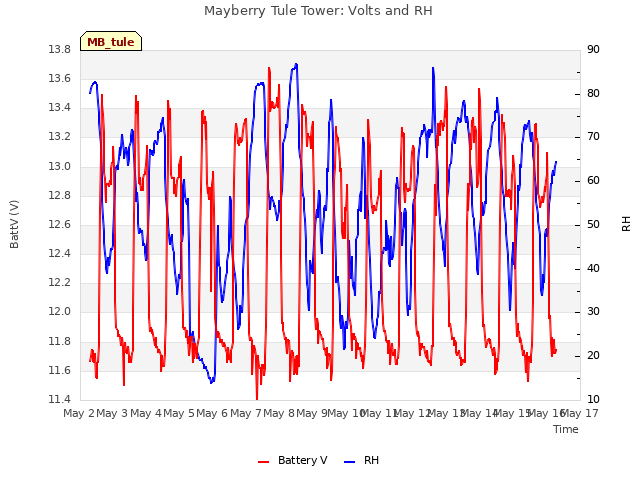Click the 70 right axis tick
This screenshot has width=640, height=480.
[593, 137]
